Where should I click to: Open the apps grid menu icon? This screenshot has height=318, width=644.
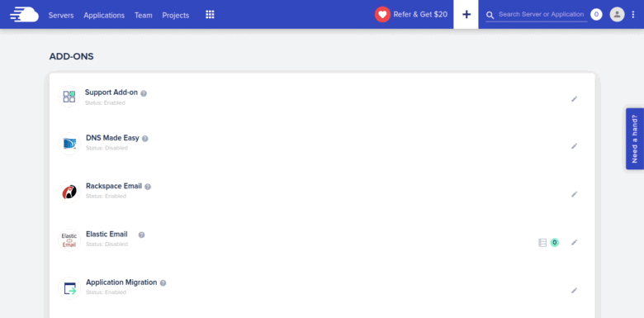tap(210, 15)
